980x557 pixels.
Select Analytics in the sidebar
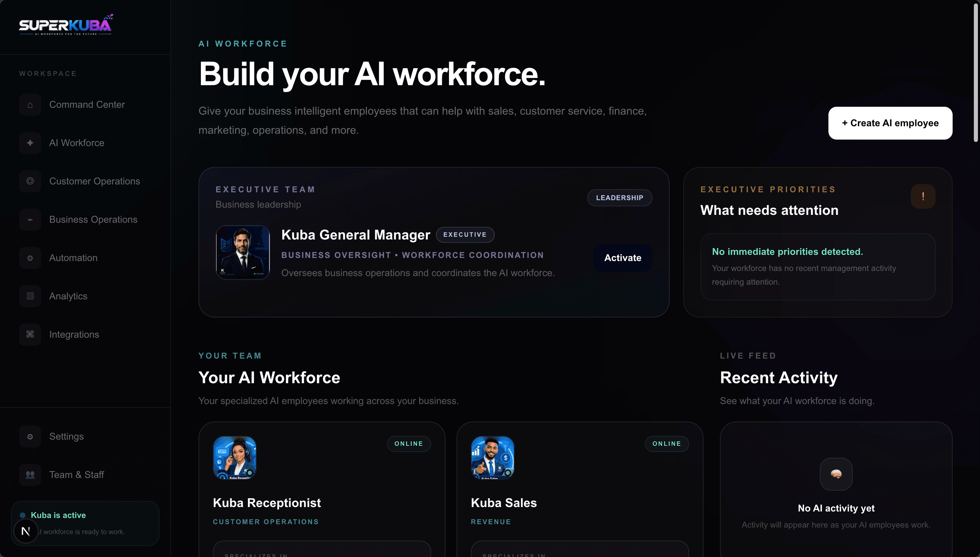point(85,296)
